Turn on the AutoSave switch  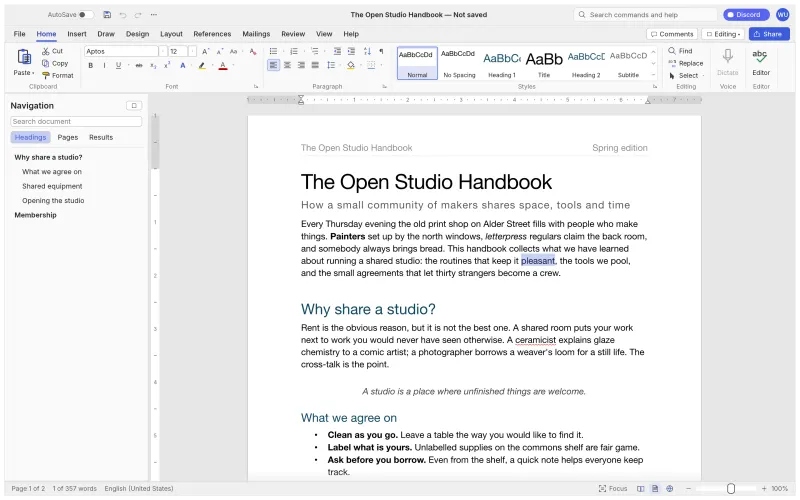point(85,15)
